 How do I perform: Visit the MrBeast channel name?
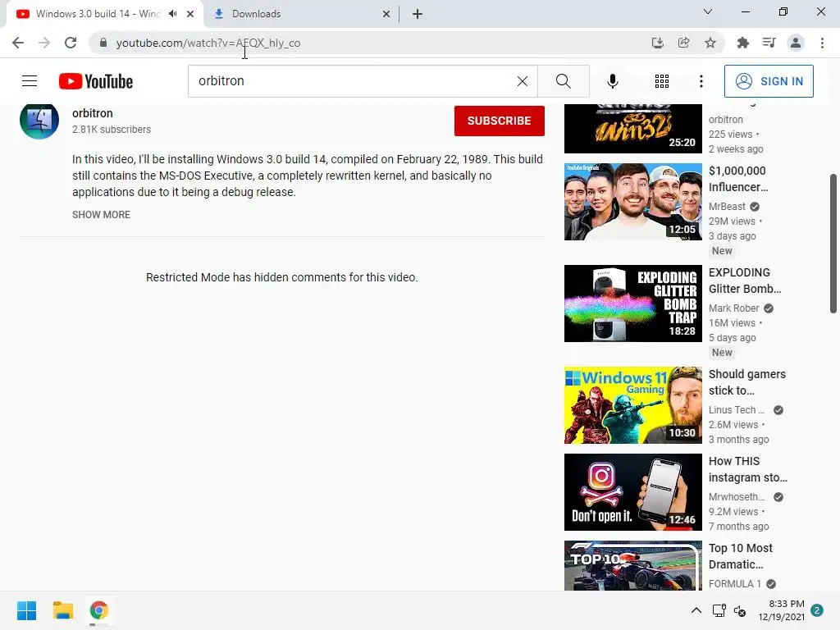(727, 206)
